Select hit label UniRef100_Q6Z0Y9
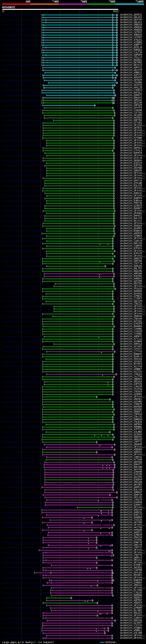Viewport: 146px width, 644px height. click(x=131, y=70)
